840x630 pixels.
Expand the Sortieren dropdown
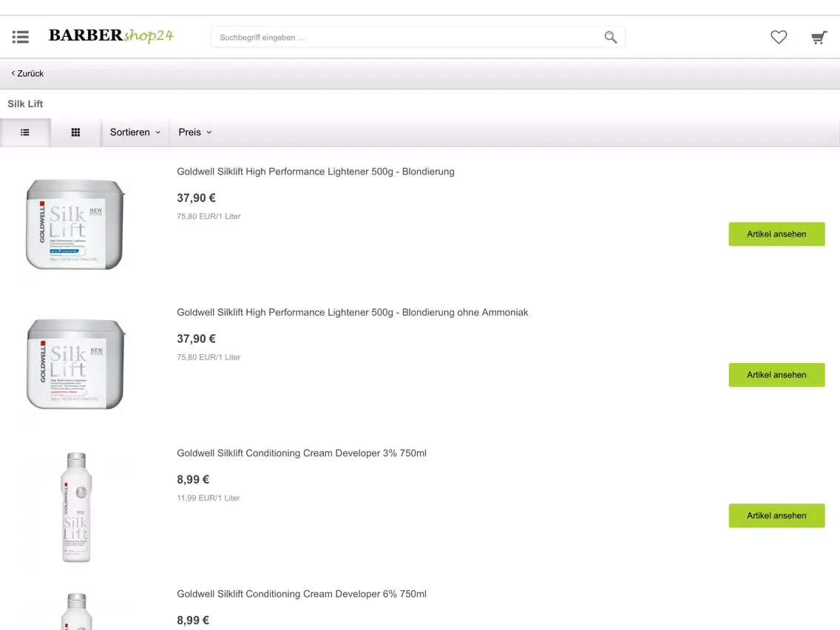[x=135, y=132]
